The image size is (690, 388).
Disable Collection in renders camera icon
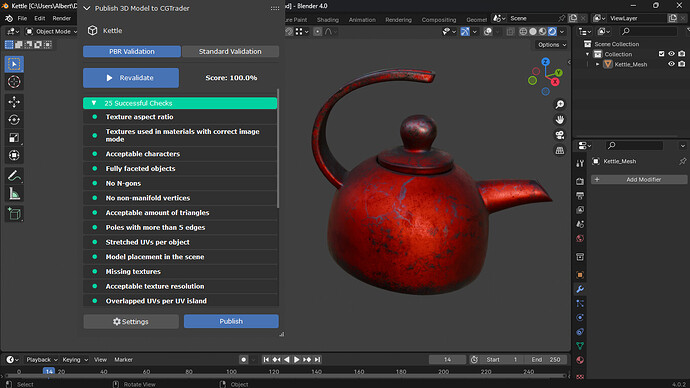click(x=682, y=54)
